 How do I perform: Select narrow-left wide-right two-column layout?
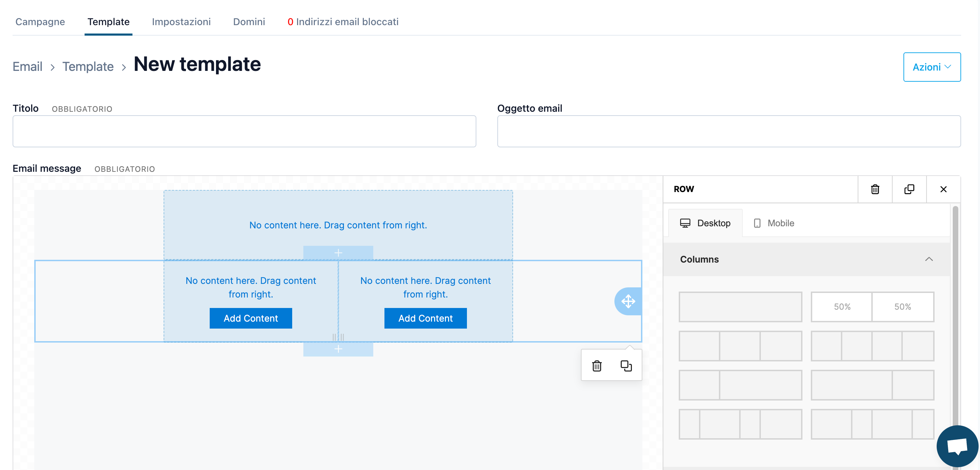[740, 385]
